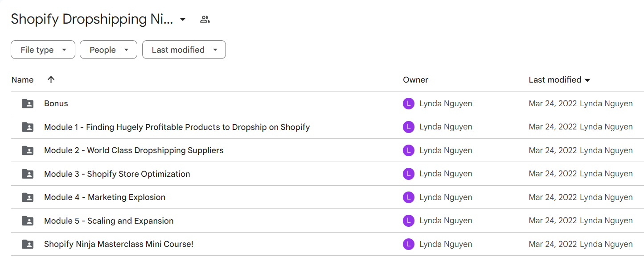
Task: Click the Owner column header
Action: point(415,80)
